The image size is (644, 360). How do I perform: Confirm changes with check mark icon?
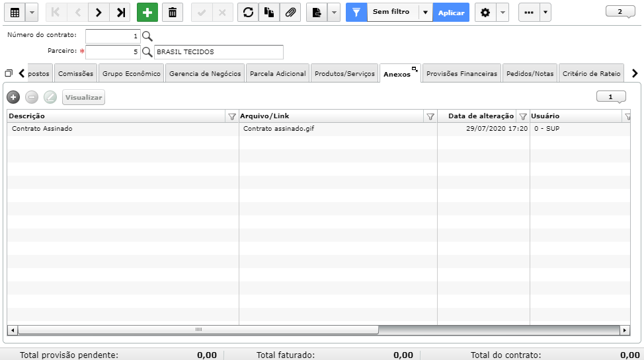click(202, 13)
